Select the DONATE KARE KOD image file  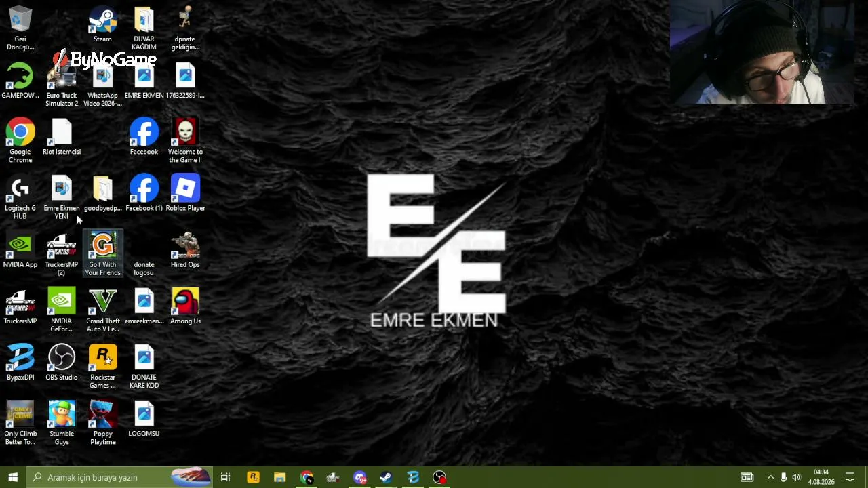click(144, 367)
